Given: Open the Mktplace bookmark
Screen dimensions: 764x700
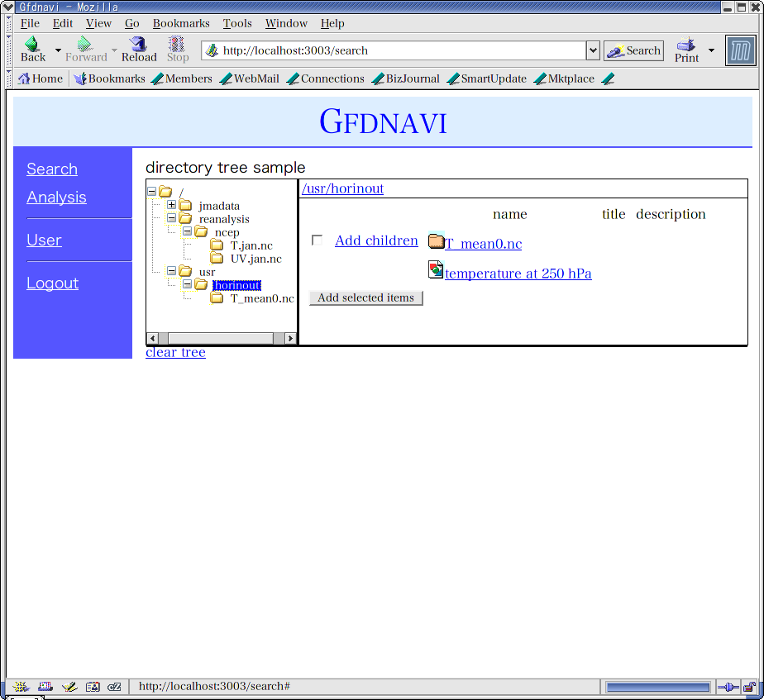Looking at the screenshot, I should (564, 79).
